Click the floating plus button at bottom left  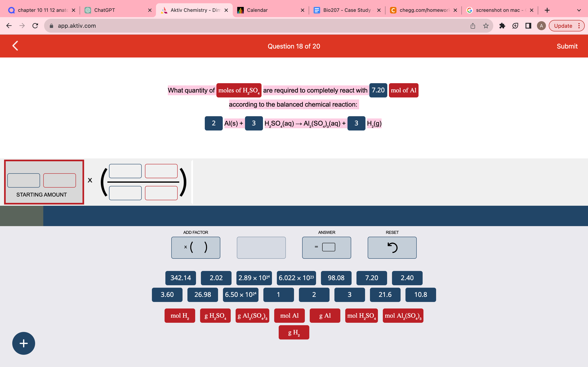point(23,343)
